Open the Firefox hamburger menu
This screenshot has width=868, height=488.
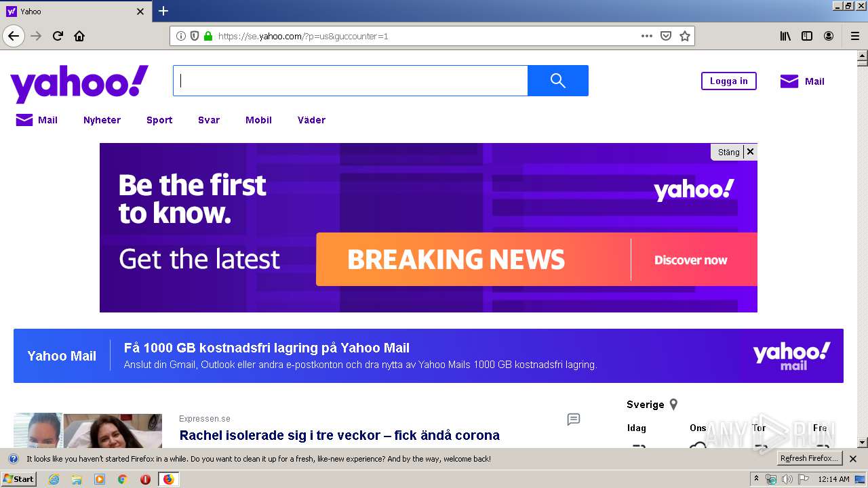point(854,36)
